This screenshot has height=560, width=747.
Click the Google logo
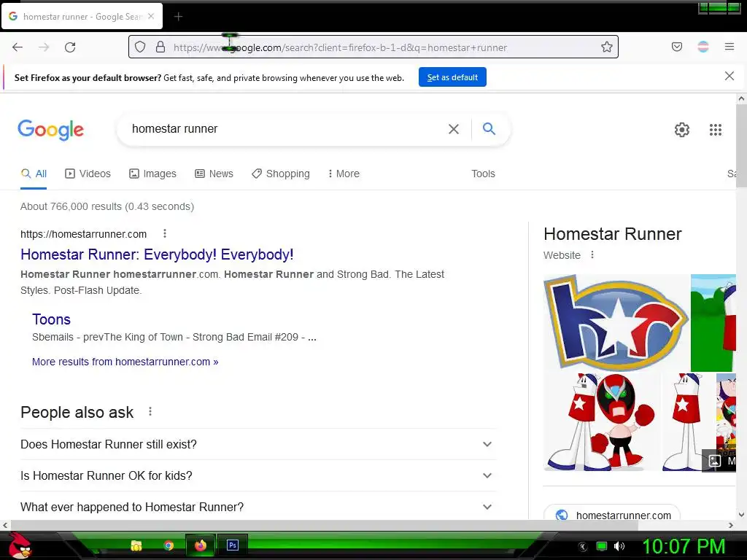pyautogui.click(x=50, y=130)
